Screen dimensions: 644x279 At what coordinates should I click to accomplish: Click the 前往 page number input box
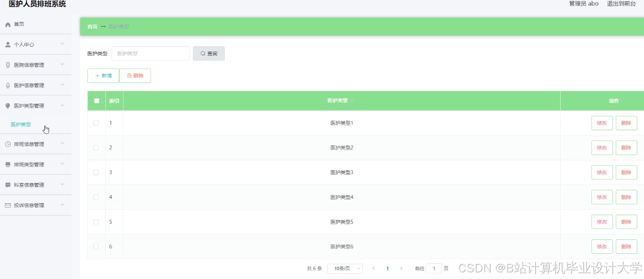coord(434,269)
